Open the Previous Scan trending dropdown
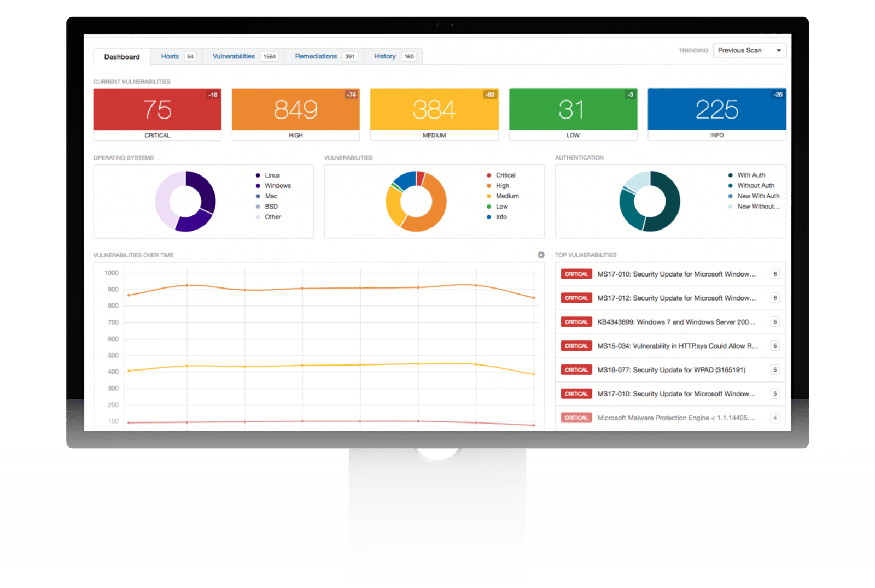 [x=749, y=50]
